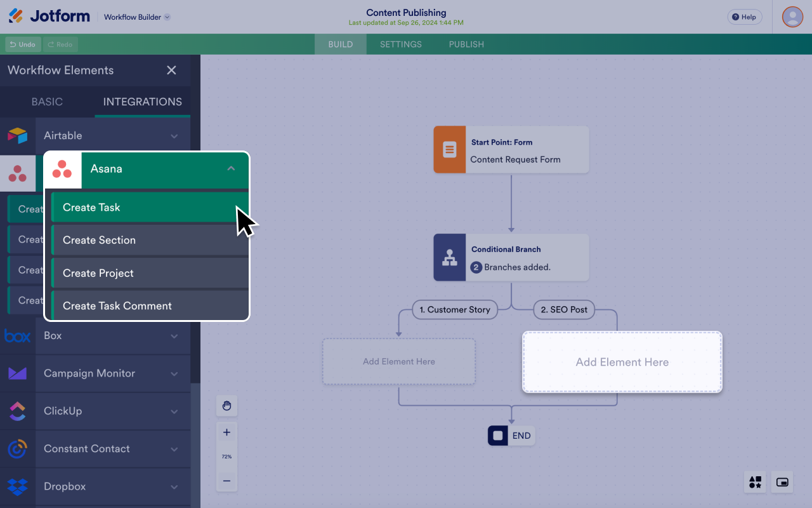This screenshot has height=508, width=812.
Task: Undo the last action
Action: [x=23, y=44]
